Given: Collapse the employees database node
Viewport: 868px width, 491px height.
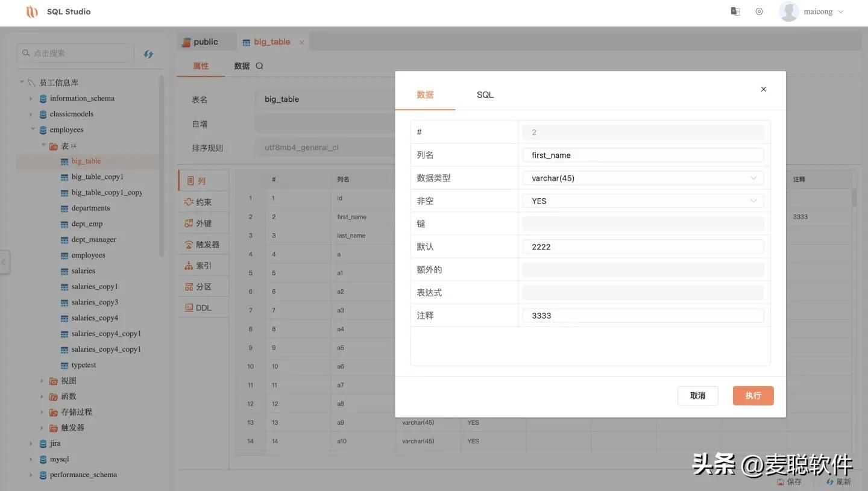Looking at the screenshot, I should (x=33, y=130).
